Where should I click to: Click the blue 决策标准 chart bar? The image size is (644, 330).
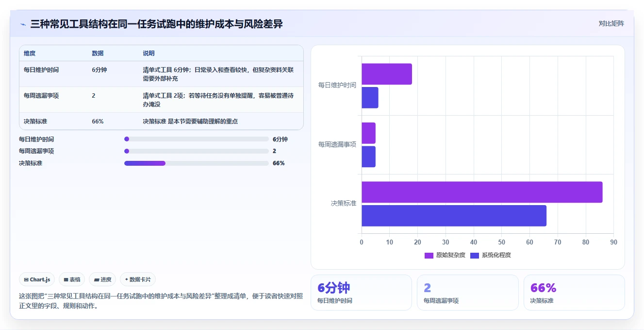454,216
